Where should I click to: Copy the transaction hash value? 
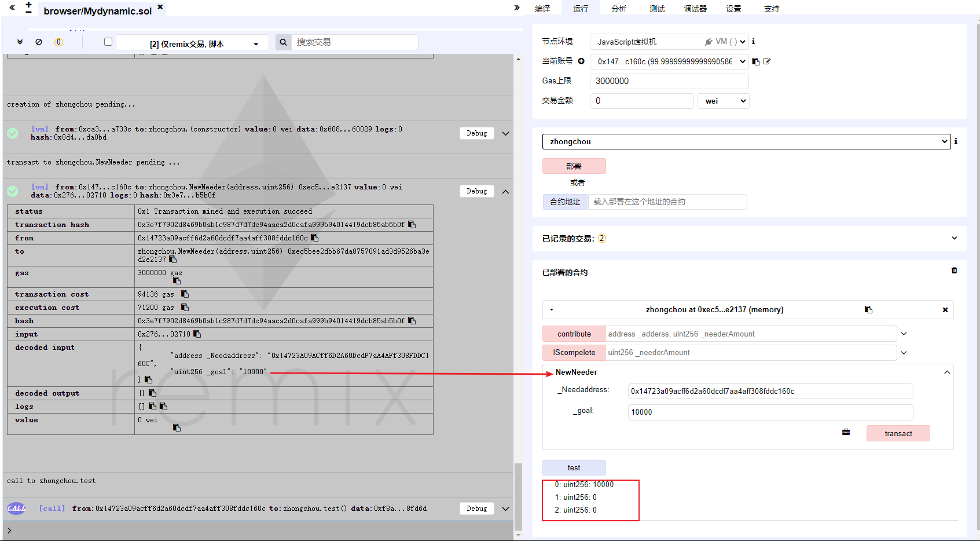coord(412,225)
